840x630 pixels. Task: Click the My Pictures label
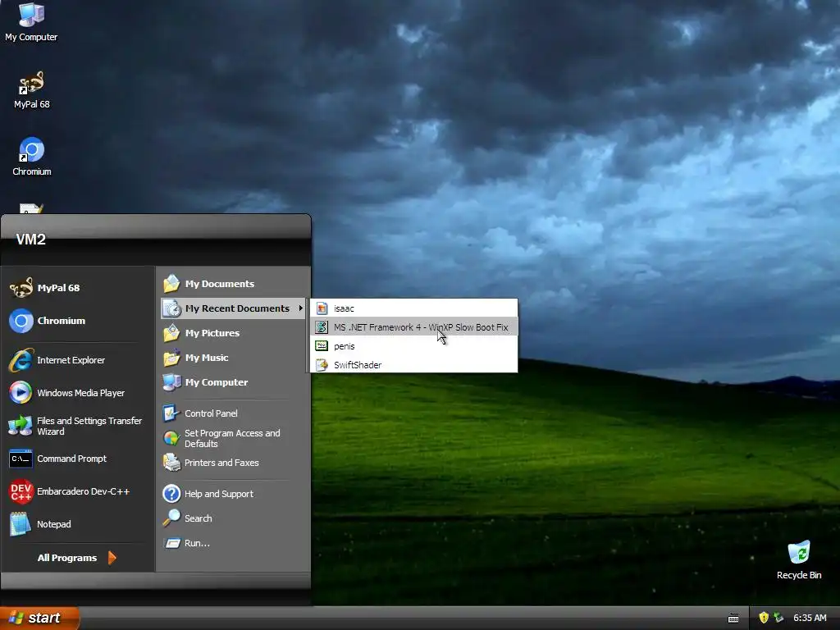click(x=212, y=333)
